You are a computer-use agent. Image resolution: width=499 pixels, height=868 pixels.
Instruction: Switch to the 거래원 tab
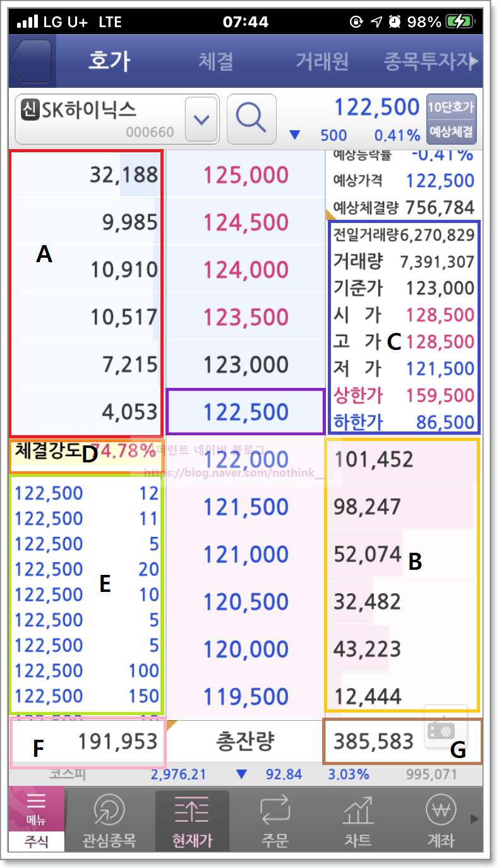[322, 61]
